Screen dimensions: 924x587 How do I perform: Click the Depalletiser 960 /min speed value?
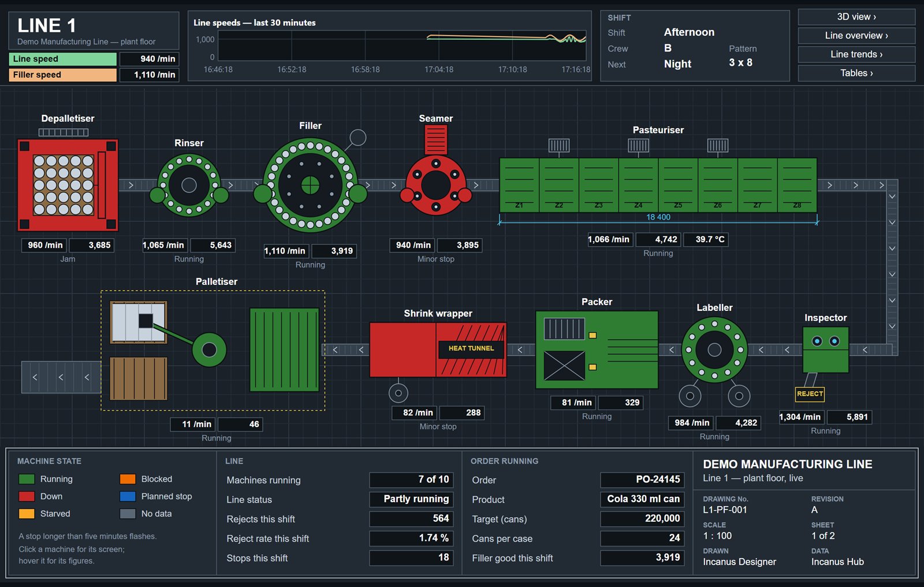click(45, 245)
